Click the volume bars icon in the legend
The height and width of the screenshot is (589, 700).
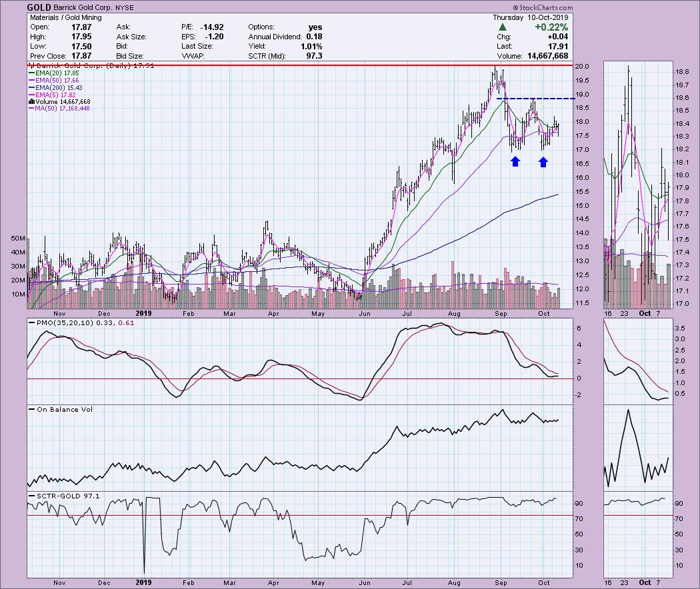[32, 102]
